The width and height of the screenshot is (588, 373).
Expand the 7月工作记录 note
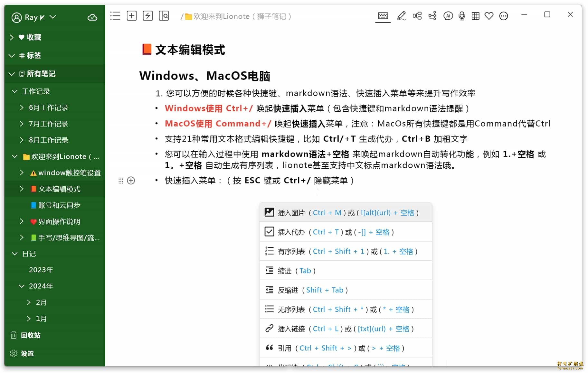coord(22,124)
